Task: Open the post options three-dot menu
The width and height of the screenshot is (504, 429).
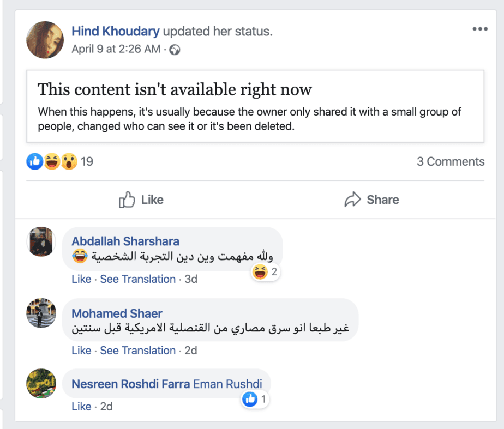Action: click(x=480, y=29)
